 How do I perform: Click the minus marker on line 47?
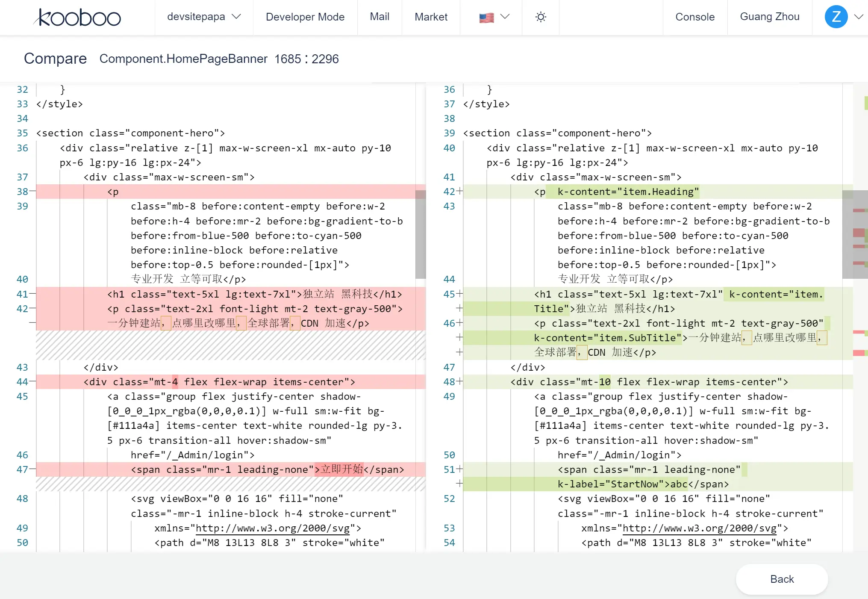[33, 469]
